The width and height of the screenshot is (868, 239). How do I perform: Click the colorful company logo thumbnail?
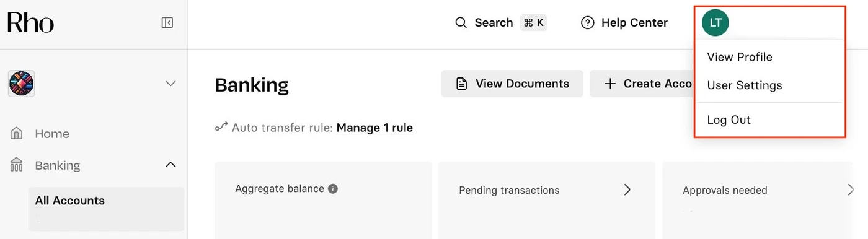pyautogui.click(x=22, y=84)
